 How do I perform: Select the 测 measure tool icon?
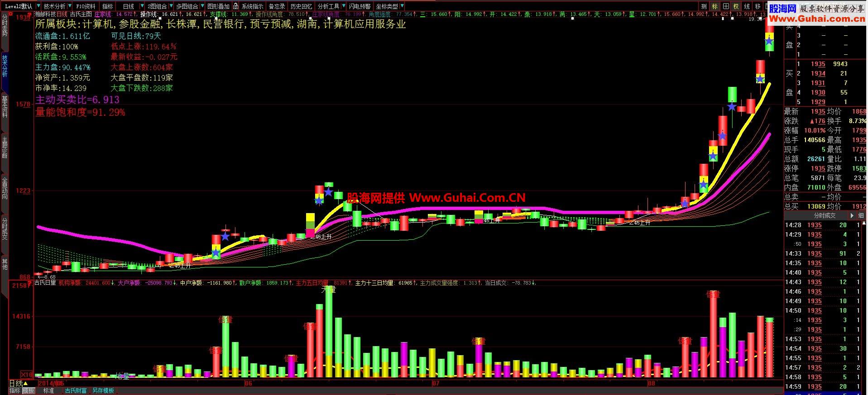704,6
